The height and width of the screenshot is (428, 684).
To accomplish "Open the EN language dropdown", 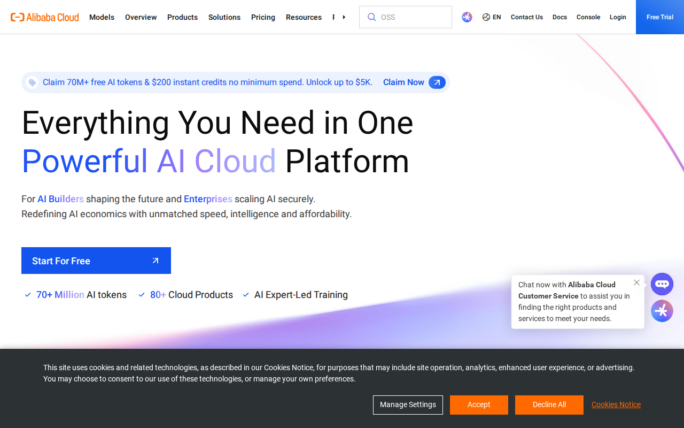I will pyautogui.click(x=497, y=17).
